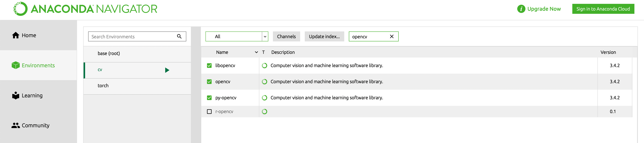Click the libopencv package type icon

(x=264, y=66)
